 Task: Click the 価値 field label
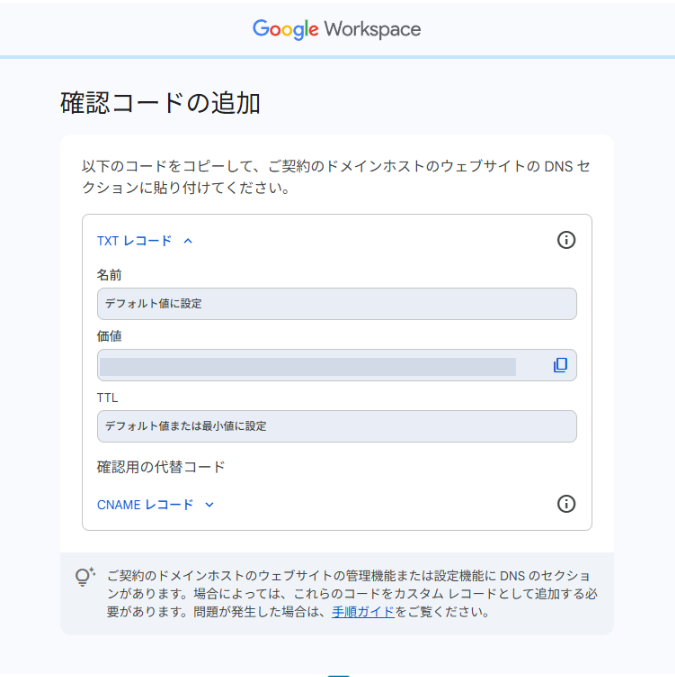[x=109, y=336]
